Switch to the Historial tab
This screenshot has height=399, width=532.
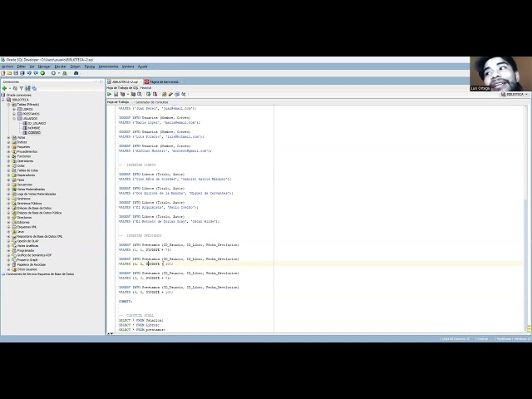(x=146, y=88)
